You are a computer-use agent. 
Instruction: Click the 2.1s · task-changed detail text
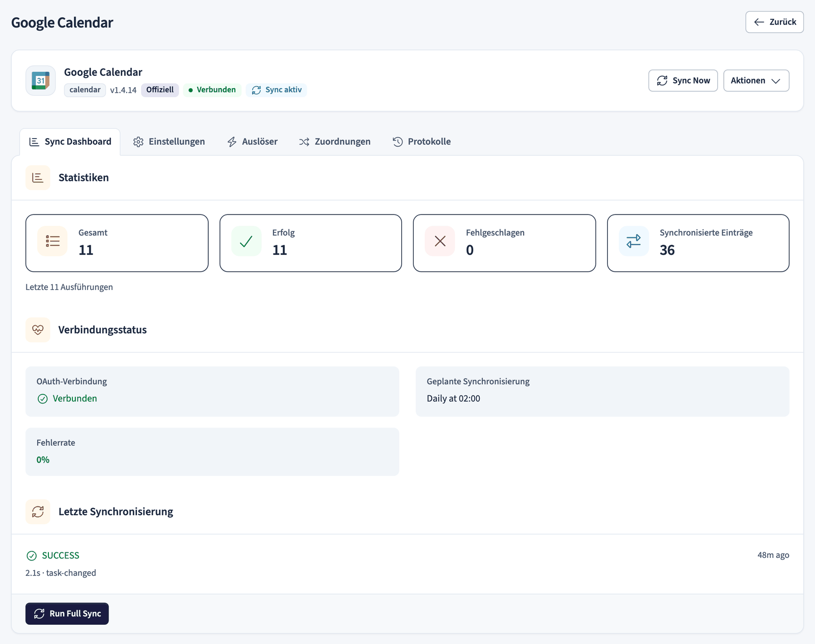pyautogui.click(x=61, y=573)
